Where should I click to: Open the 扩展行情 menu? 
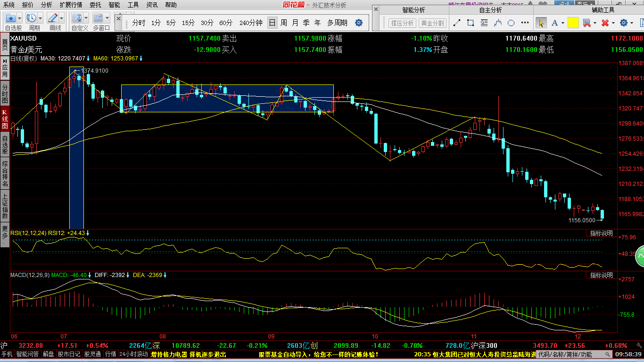tap(71, 5)
